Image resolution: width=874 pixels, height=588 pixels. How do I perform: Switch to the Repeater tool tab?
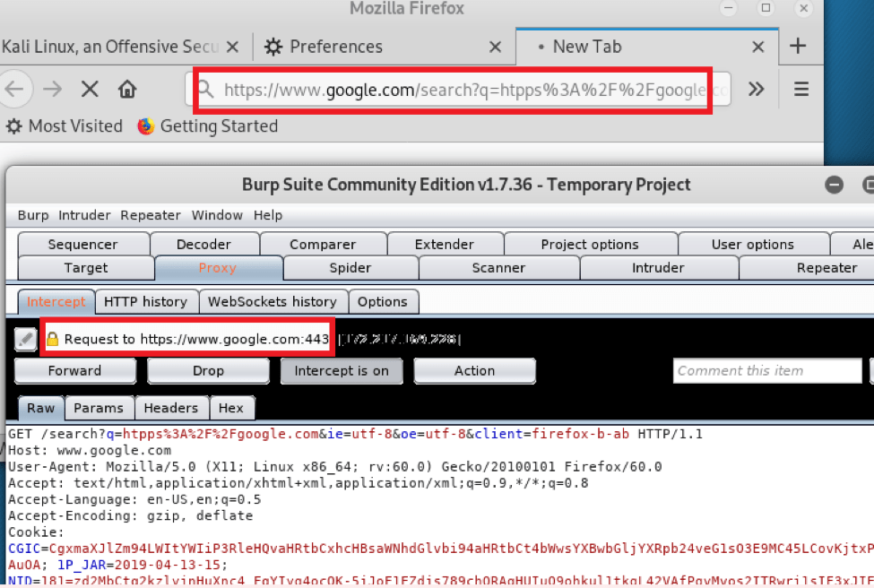(x=807, y=268)
